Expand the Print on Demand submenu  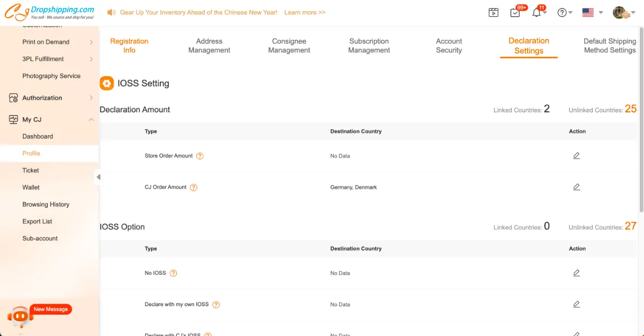[x=91, y=42]
